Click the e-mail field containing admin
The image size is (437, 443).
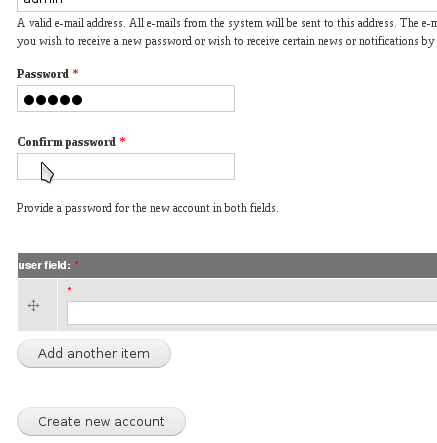(x=227, y=5)
